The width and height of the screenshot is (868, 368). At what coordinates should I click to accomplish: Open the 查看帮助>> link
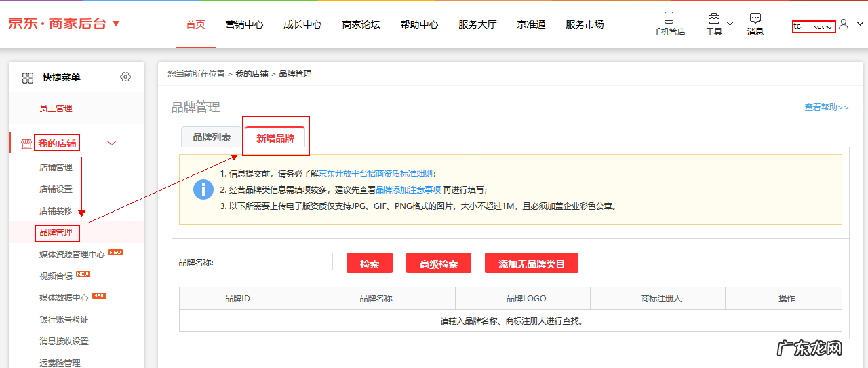826,107
